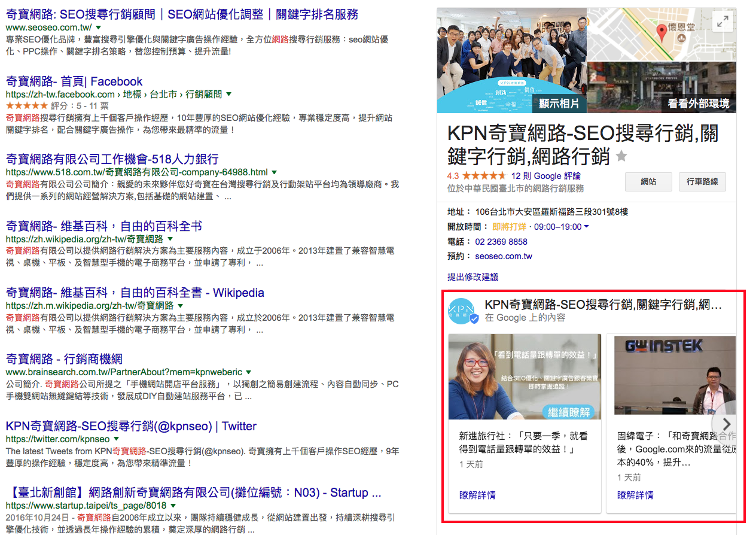Image resolution: width=756 pixels, height=535 pixels.
Task: Click the date 2016年10月24日 in Startup result
Action: pyautogui.click(x=37, y=516)
